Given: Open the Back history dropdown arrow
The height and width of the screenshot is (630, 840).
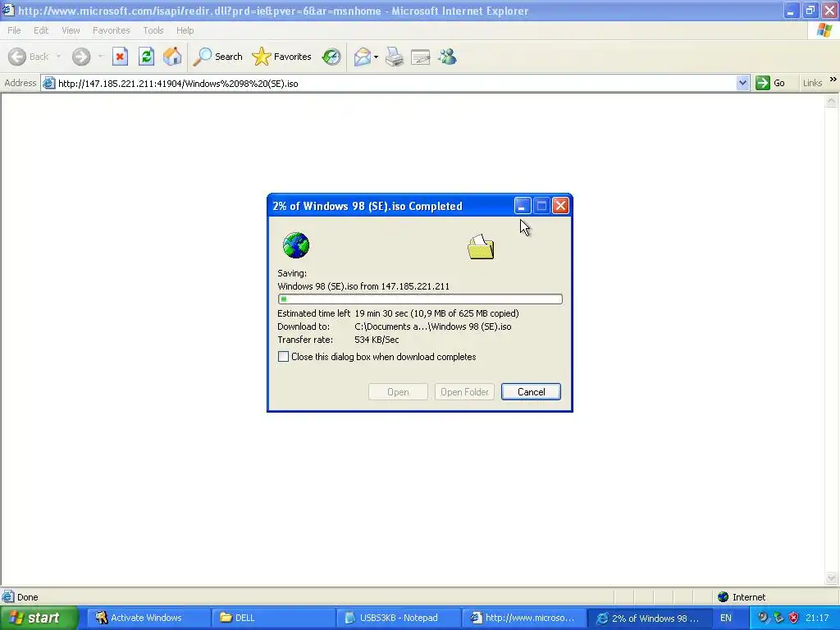Looking at the screenshot, I should [58, 57].
